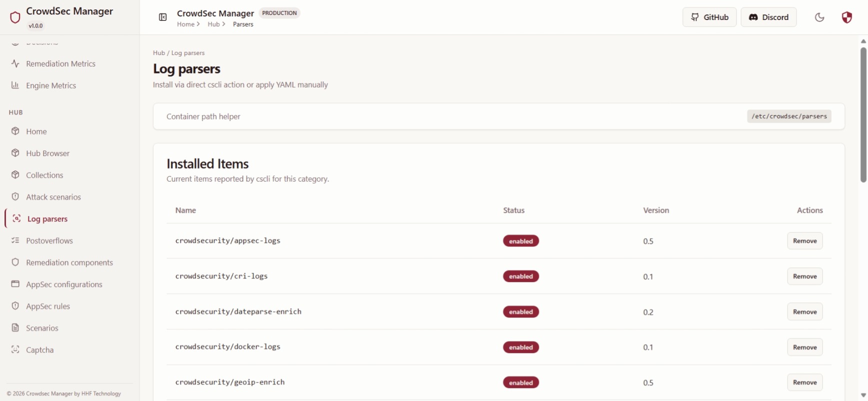Remove crowdsecurity/appsec-logs parser
The image size is (868, 401).
[x=804, y=240]
